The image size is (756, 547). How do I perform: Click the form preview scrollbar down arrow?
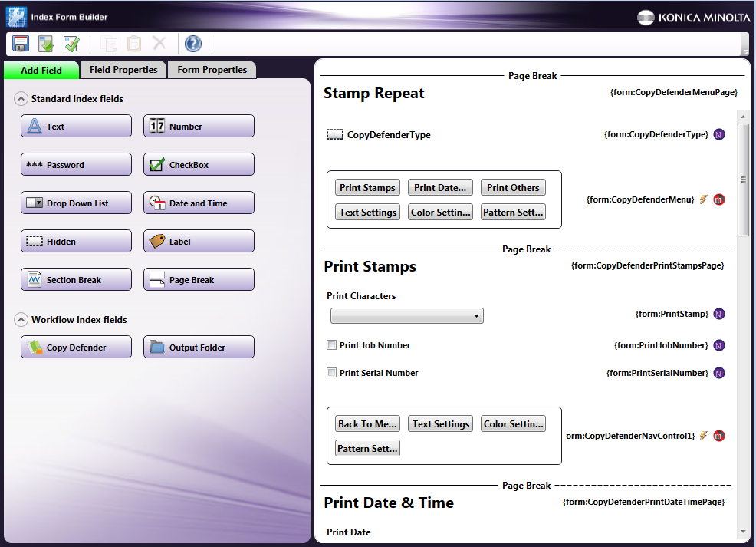pos(743,532)
